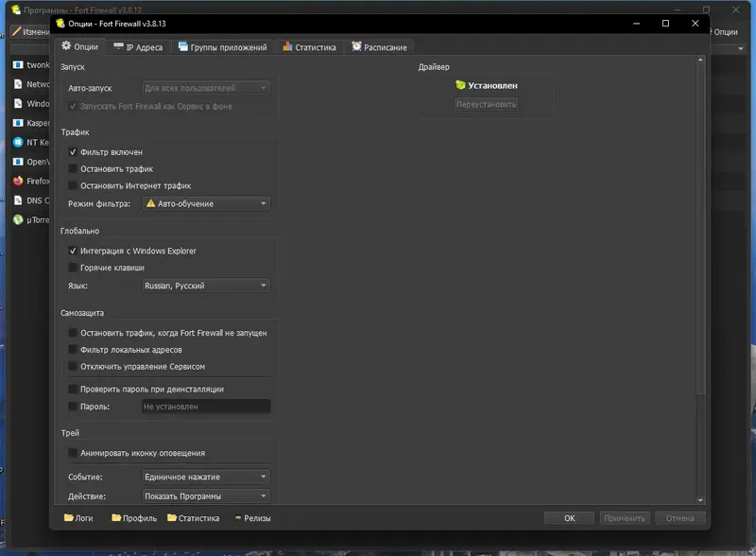
Task: Click the Отмена button
Action: [679, 518]
